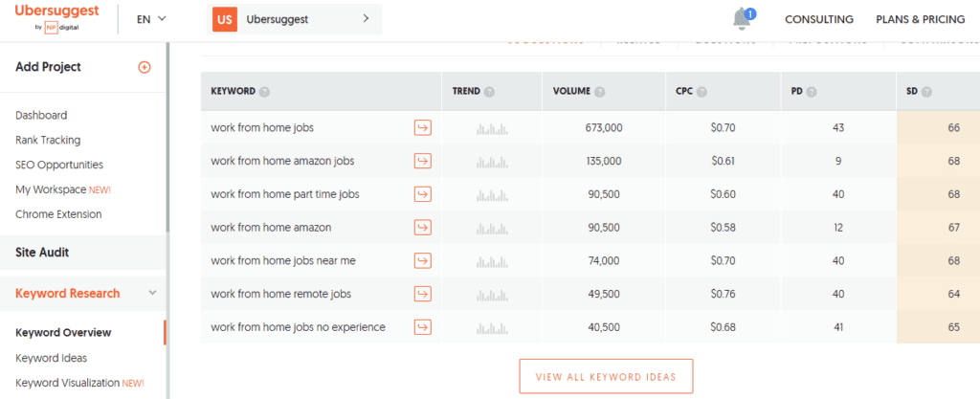Open arrow icon for work from home amazon jobs
The width and height of the screenshot is (980, 399).
[423, 161]
